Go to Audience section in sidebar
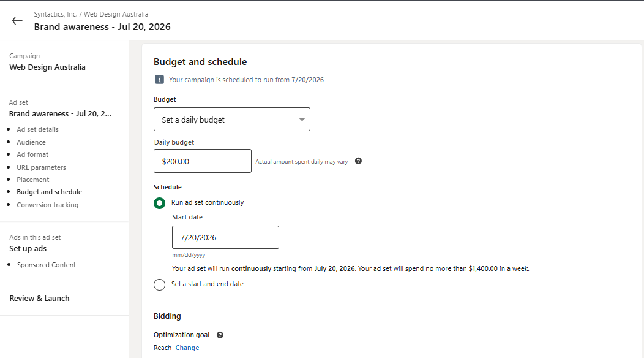Image resolution: width=644 pixels, height=358 pixels. click(x=31, y=142)
